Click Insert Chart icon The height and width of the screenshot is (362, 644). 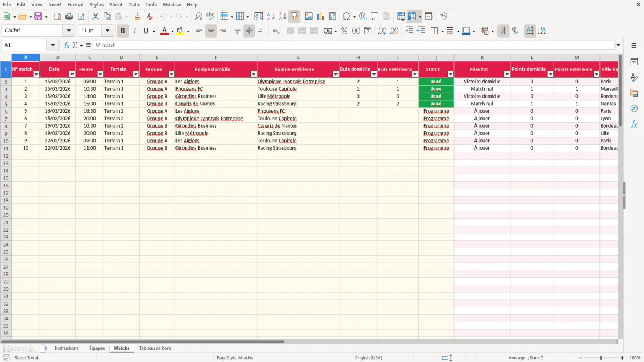pyautogui.click(x=320, y=17)
